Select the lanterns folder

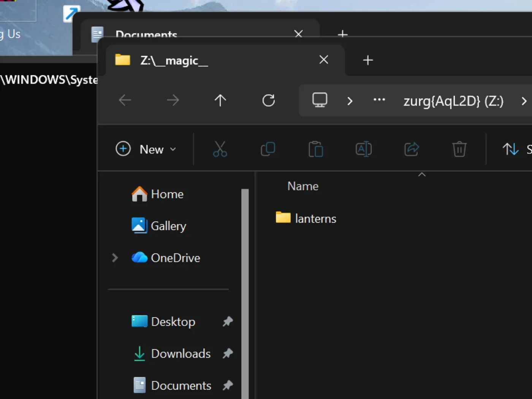coord(306,218)
